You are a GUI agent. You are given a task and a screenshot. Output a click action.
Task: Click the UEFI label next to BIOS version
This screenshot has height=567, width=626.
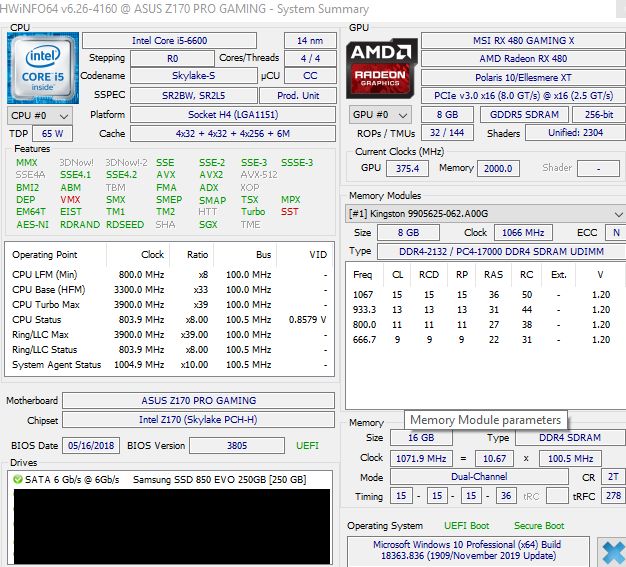(307, 446)
